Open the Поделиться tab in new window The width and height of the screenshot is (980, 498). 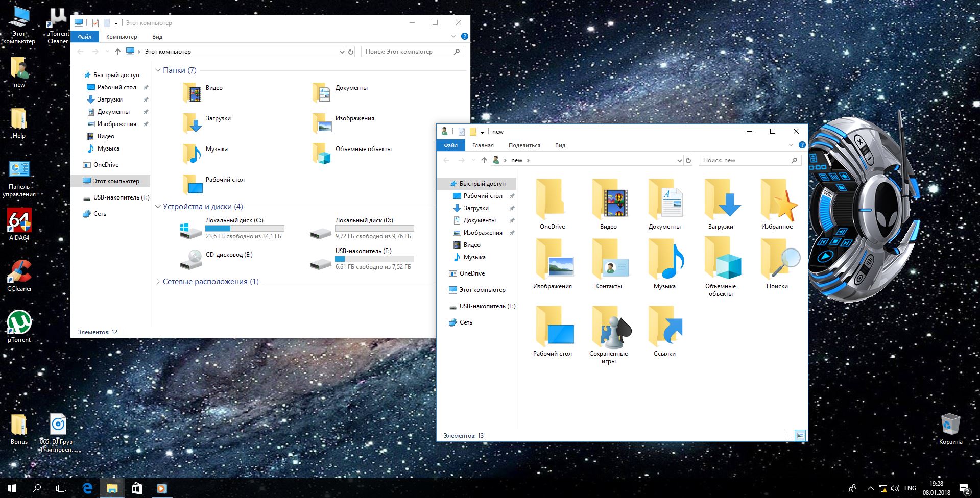pos(524,145)
